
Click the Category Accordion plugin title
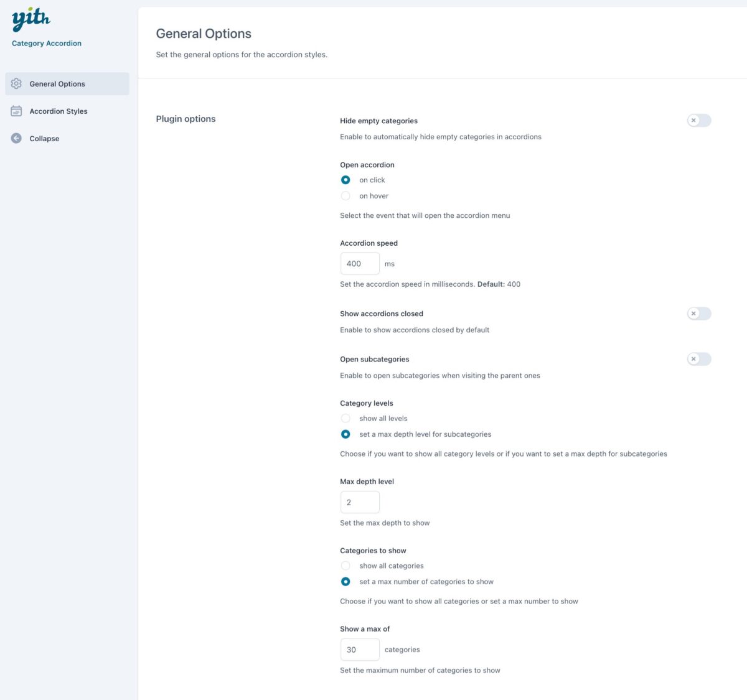[x=47, y=44]
